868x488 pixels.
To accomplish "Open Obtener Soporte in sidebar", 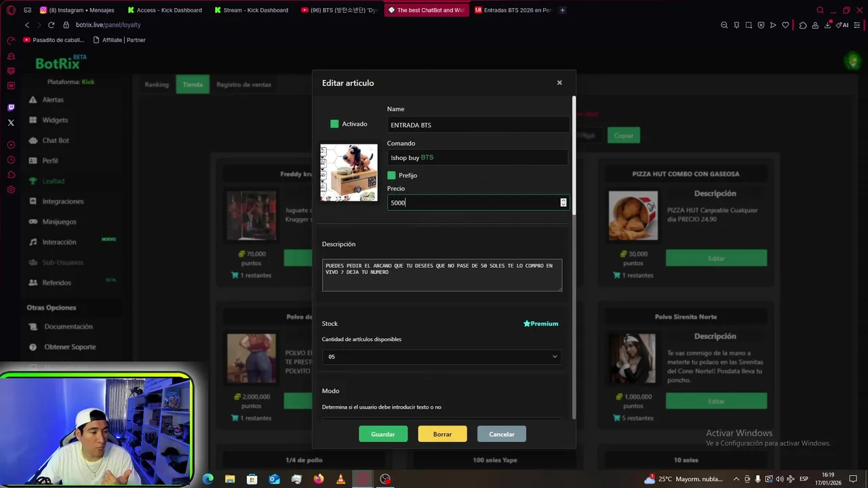I will 62,347.
